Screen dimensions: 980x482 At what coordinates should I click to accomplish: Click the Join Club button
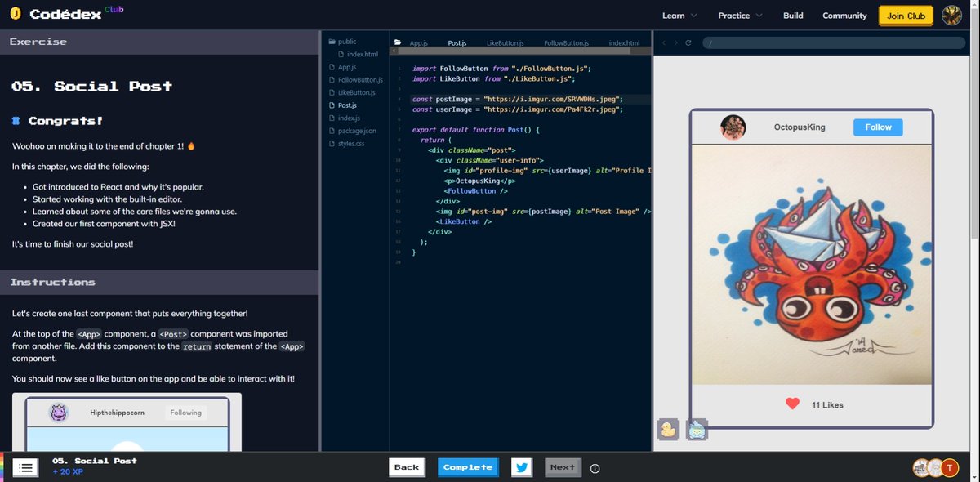906,16
